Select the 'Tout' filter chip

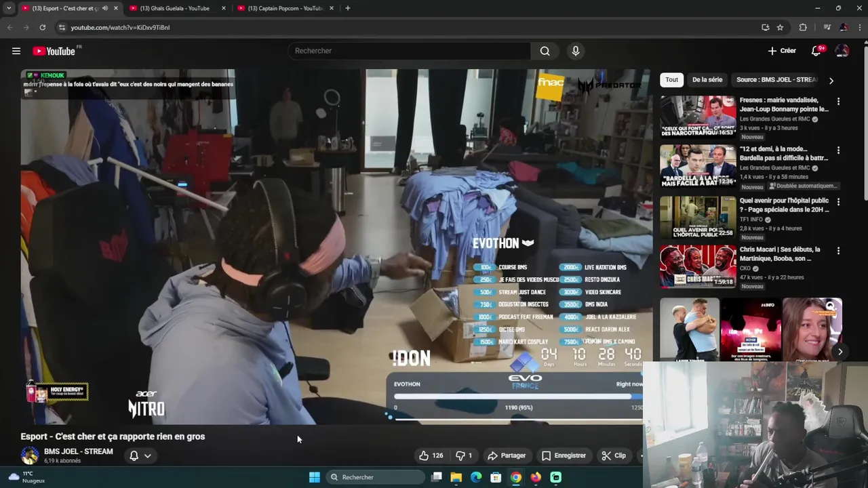point(671,79)
